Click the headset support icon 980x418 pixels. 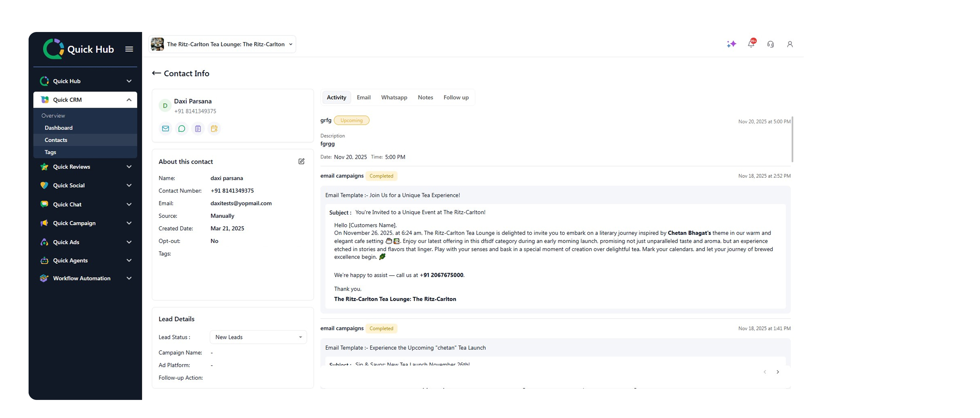(x=770, y=44)
